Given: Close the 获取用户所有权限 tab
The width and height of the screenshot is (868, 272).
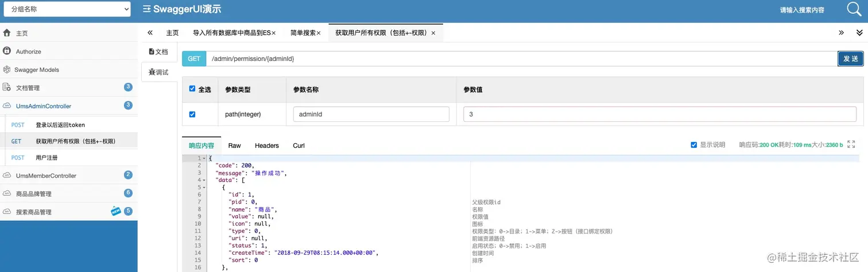Looking at the screenshot, I should click(433, 33).
